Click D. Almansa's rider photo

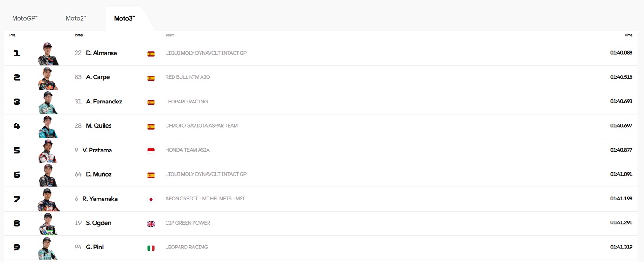[x=48, y=54]
